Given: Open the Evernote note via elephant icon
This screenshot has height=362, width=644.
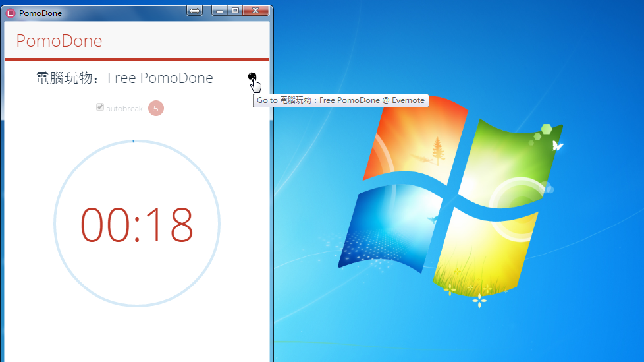Looking at the screenshot, I should [x=252, y=76].
